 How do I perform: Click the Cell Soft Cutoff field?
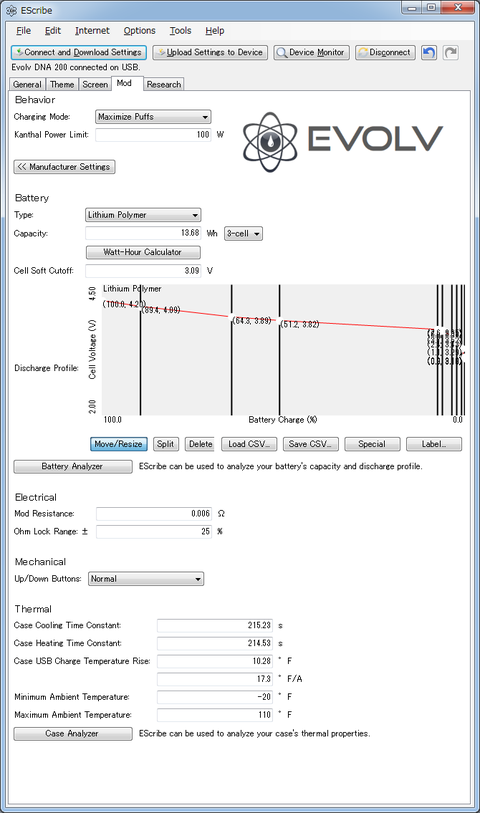[x=143, y=271]
